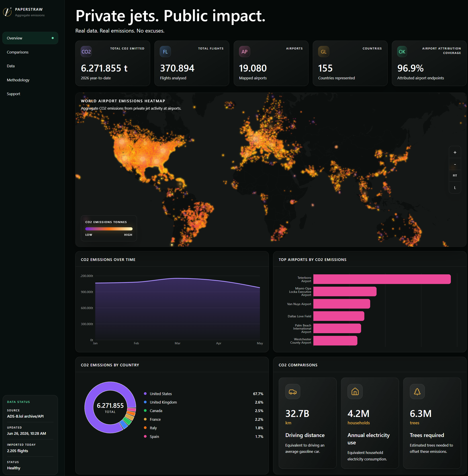Click the United Kingdom blue legend dot
The height and width of the screenshot is (476, 468).
[145, 402]
